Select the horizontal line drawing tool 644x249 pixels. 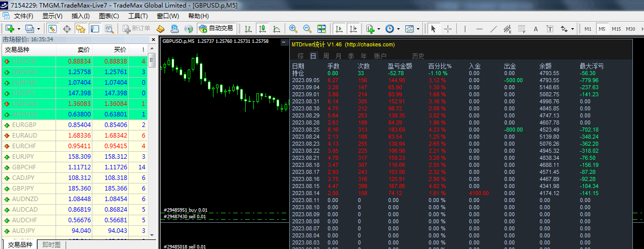(479, 29)
